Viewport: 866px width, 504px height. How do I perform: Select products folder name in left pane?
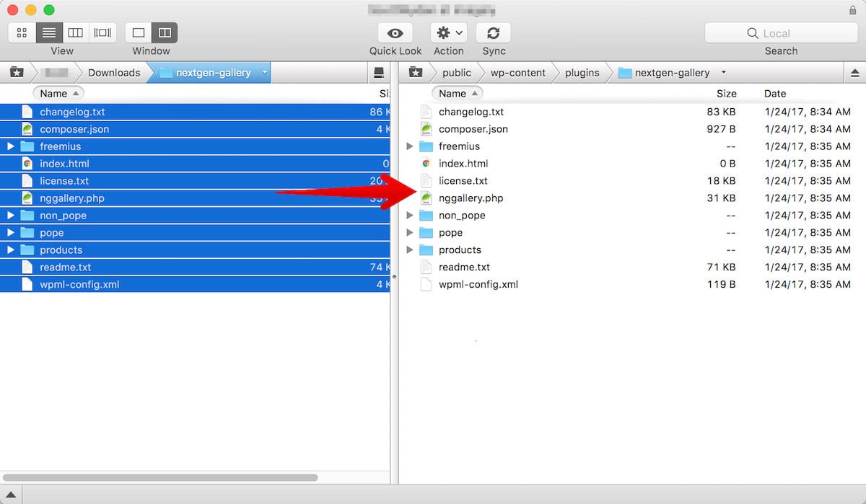click(x=61, y=250)
